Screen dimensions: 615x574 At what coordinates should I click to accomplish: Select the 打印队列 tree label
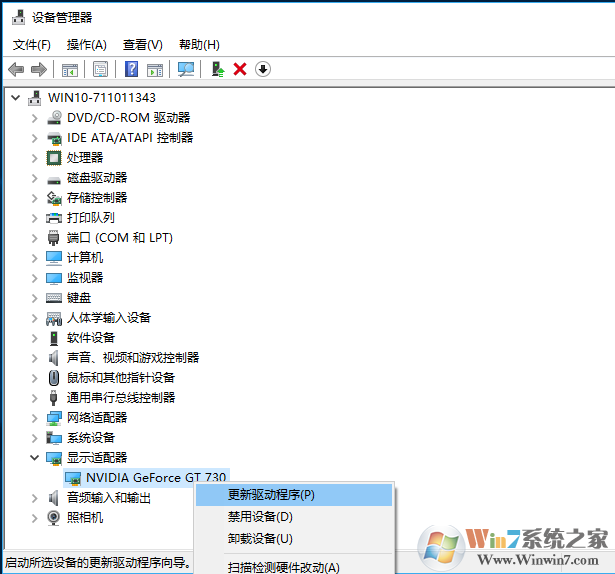tap(91, 218)
